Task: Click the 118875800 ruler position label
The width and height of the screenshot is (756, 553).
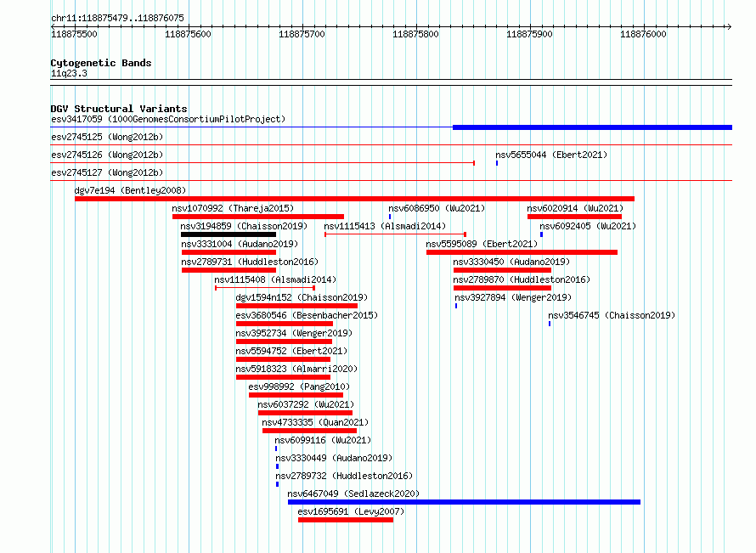Action: (x=415, y=34)
